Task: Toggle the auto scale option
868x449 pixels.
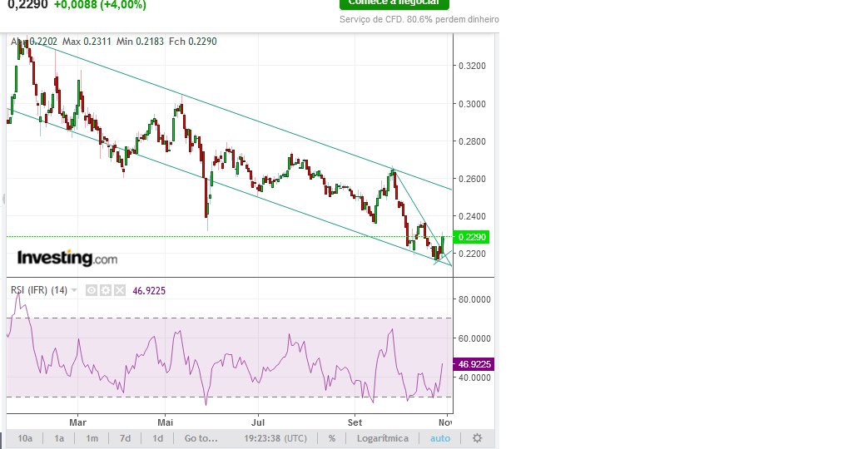Action: (440, 438)
